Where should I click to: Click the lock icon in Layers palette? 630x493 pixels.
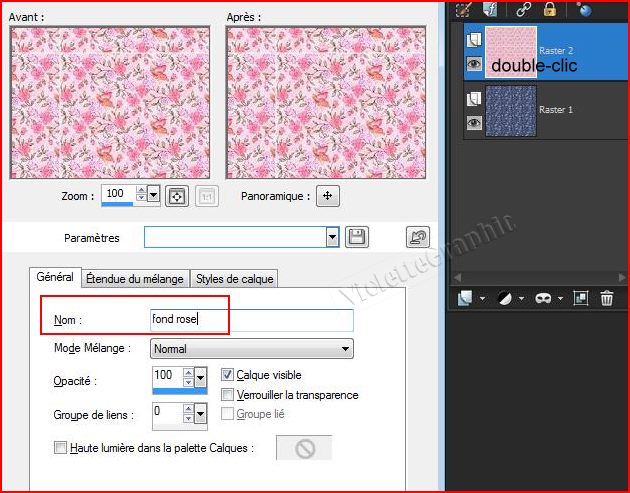point(550,8)
